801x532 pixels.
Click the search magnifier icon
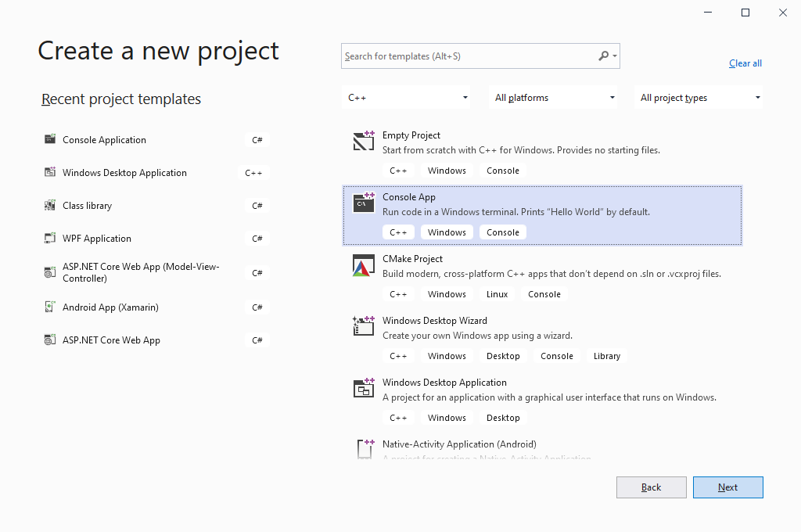click(x=604, y=56)
